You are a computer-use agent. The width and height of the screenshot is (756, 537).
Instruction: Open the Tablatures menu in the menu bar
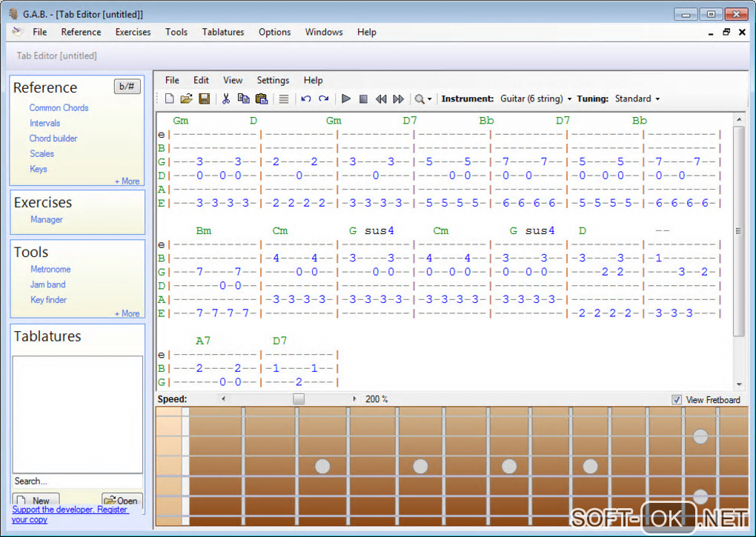click(x=222, y=32)
